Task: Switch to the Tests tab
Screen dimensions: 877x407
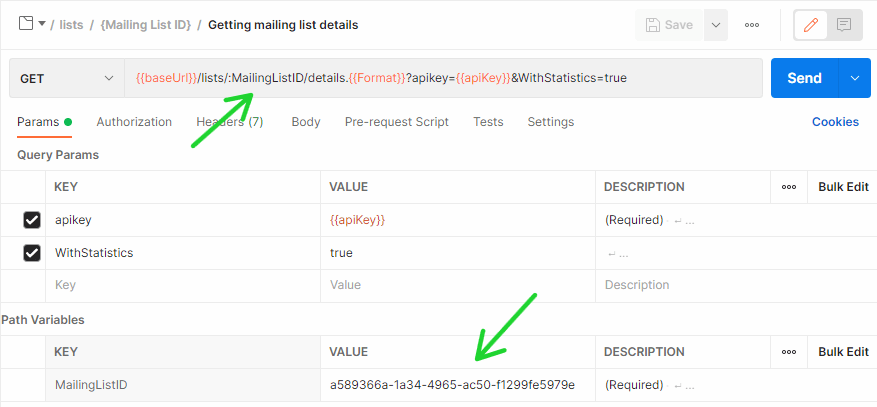Action: (488, 122)
